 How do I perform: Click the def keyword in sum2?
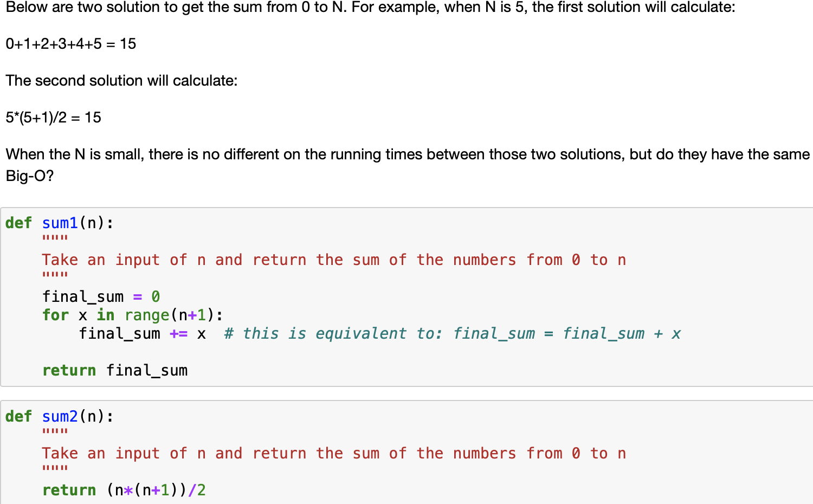click(x=18, y=416)
